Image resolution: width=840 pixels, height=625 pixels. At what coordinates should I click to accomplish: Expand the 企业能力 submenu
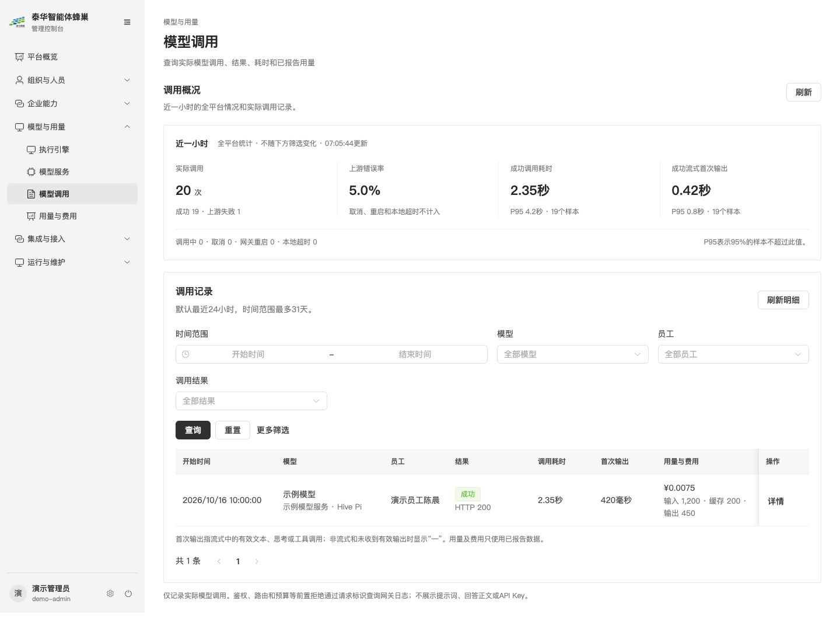pos(72,103)
